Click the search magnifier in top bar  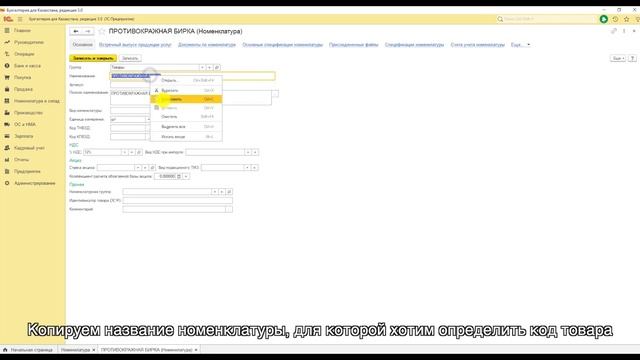tap(500, 19)
